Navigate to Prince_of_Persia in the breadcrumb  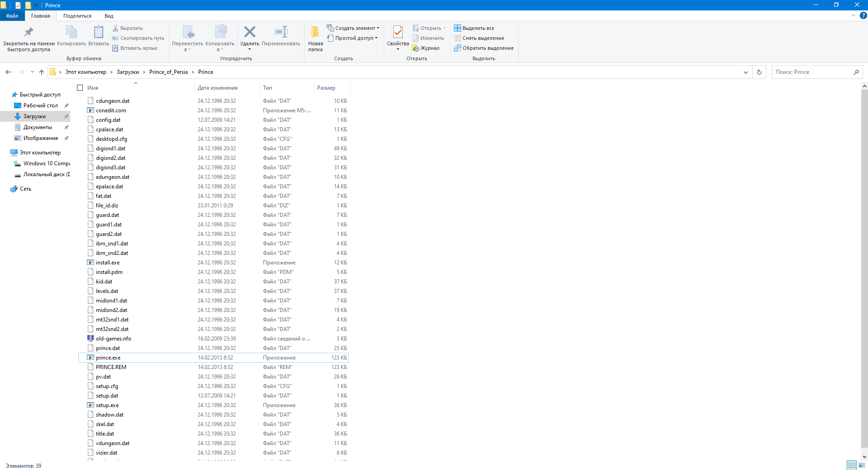(x=168, y=72)
